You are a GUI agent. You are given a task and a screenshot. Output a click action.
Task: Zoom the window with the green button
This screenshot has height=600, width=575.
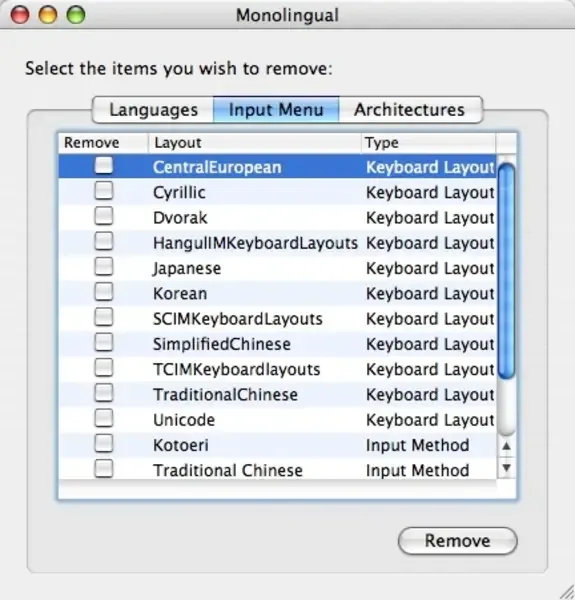click(x=76, y=15)
